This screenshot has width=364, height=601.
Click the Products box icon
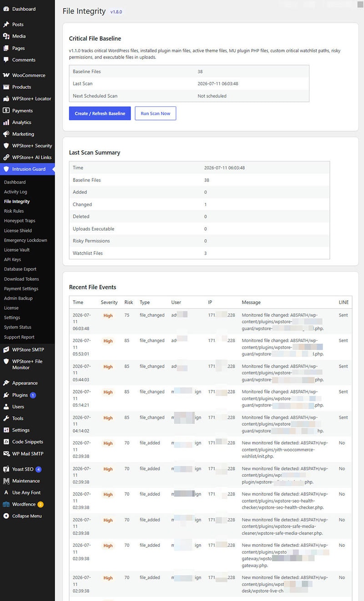click(x=6, y=87)
